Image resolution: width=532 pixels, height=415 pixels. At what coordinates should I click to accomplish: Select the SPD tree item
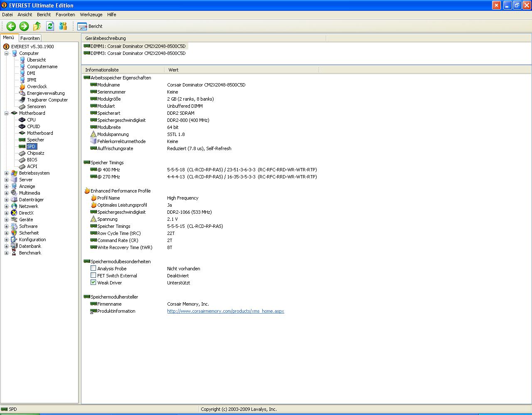[x=32, y=146]
